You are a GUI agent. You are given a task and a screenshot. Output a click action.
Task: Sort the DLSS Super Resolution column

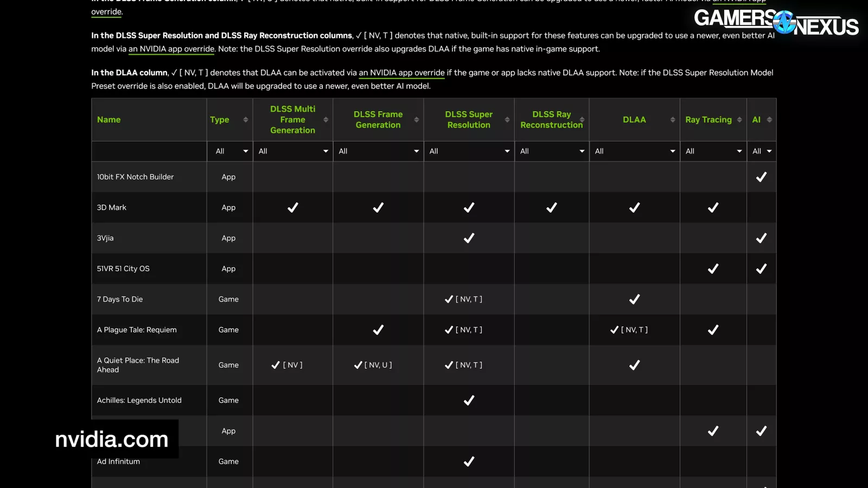click(507, 120)
